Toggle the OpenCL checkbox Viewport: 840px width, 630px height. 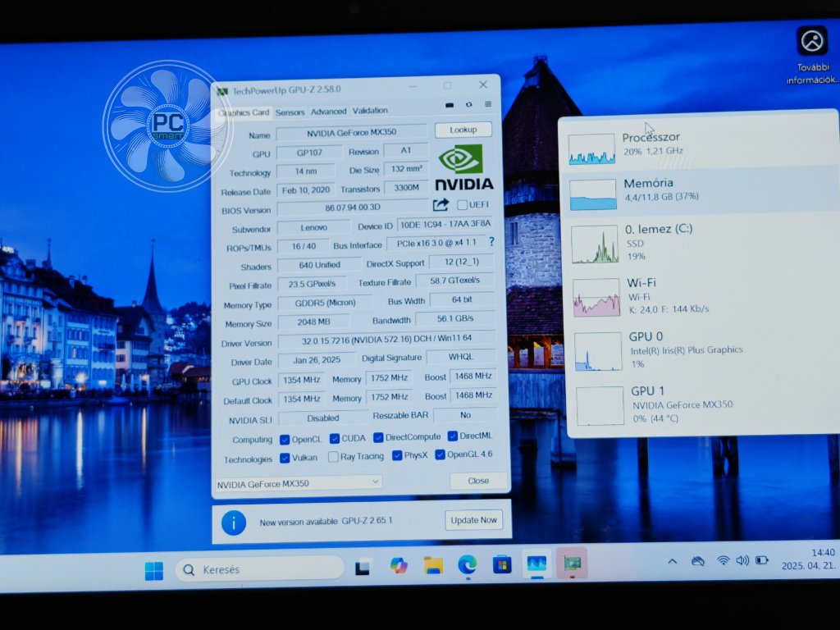[x=285, y=440]
